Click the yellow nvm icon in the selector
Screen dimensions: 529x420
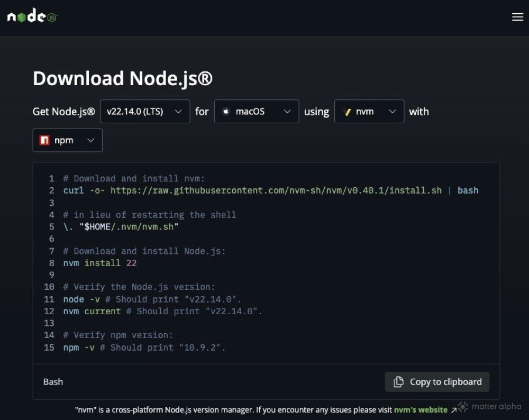point(348,112)
